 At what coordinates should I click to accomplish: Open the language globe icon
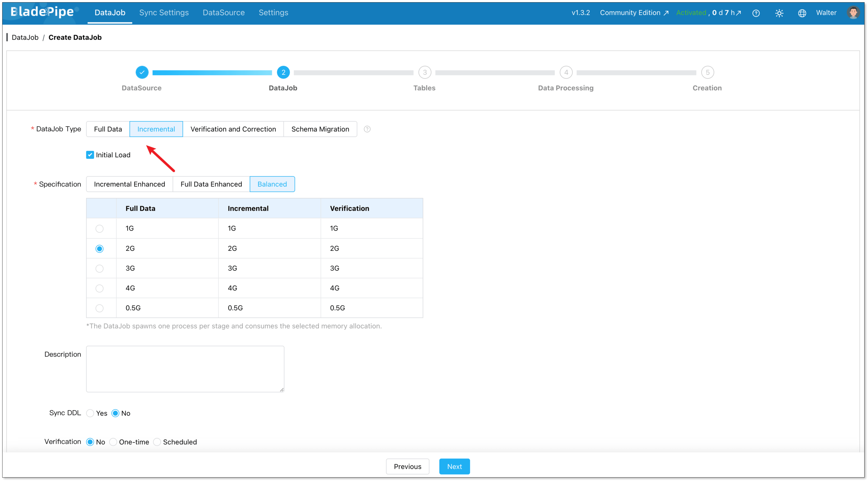coord(802,13)
